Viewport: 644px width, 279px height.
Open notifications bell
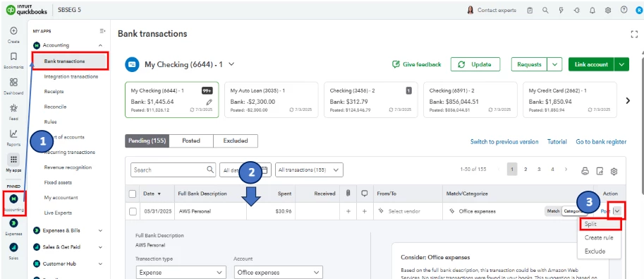click(x=593, y=11)
